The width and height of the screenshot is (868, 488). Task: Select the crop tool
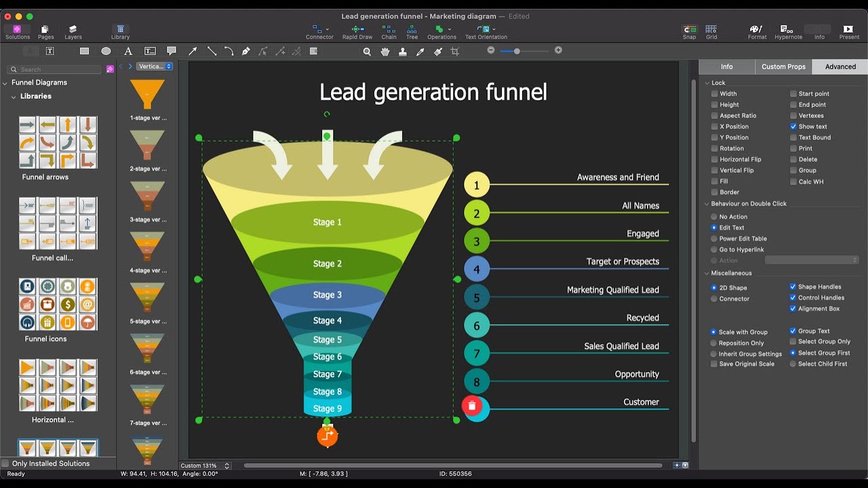click(x=455, y=52)
